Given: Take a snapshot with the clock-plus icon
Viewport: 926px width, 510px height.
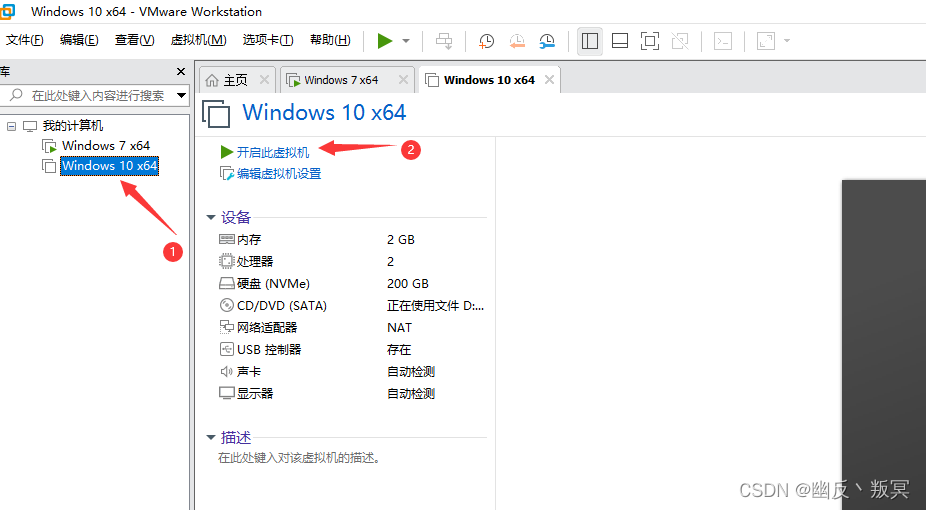Looking at the screenshot, I should click(486, 41).
